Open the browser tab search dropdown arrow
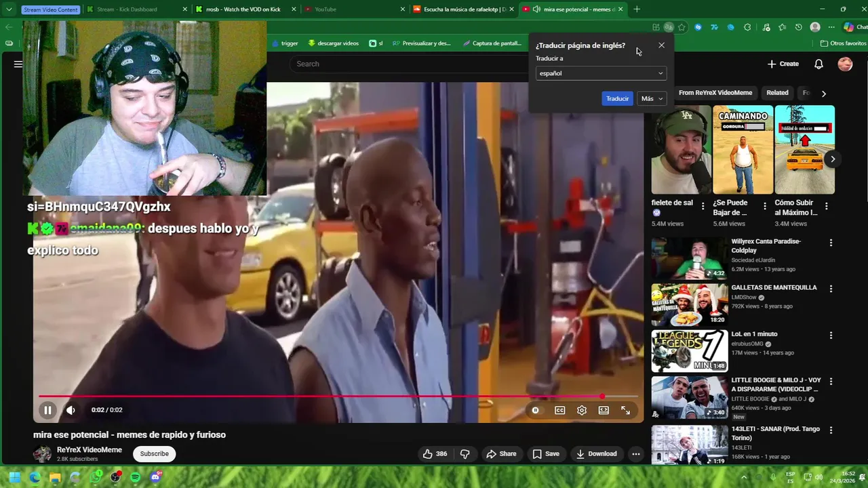Image resolution: width=868 pixels, height=488 pixels. pos(9,9)
